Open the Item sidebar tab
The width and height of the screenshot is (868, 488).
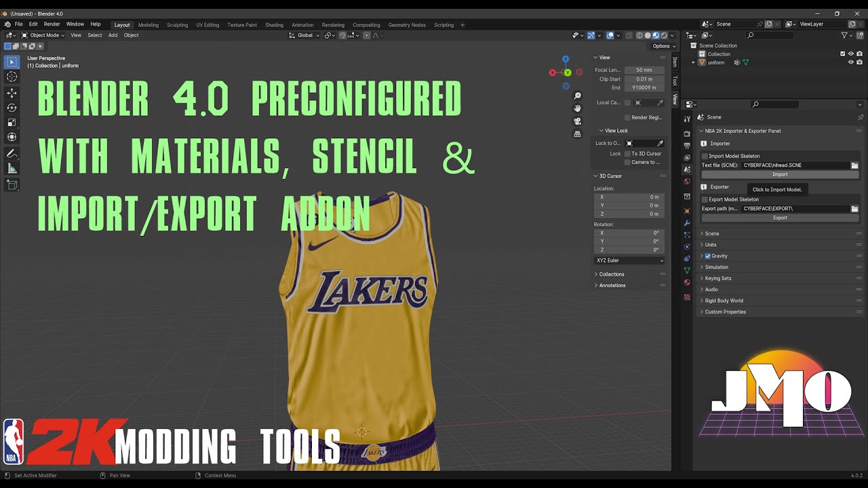(x=675, y=62)
